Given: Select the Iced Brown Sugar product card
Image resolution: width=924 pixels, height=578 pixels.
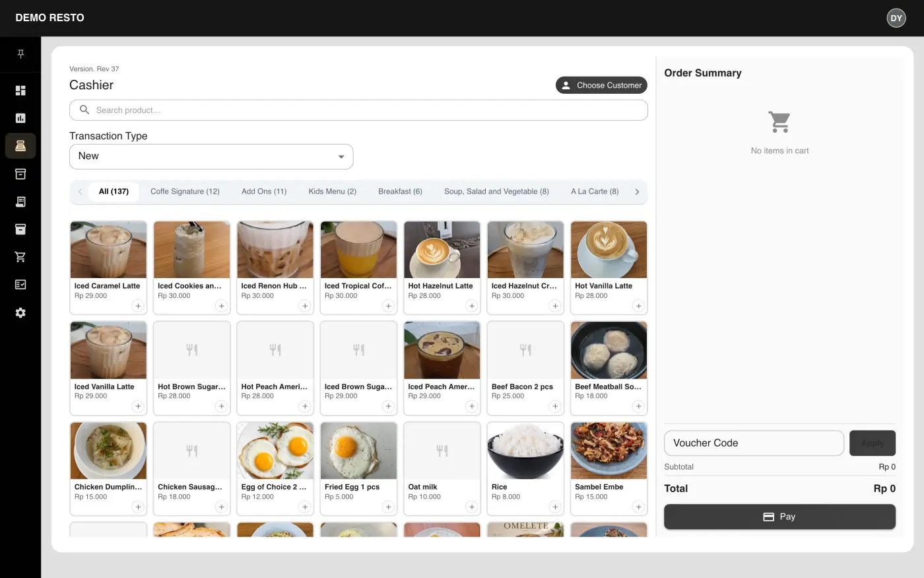Looking at the screenshot, I should tap(358, 368).
